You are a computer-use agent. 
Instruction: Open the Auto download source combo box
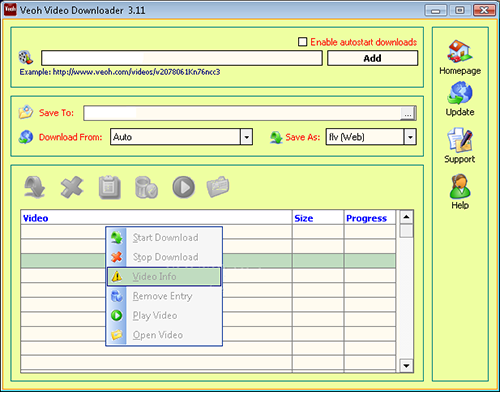pyautogui.click(x=181, y=137)
